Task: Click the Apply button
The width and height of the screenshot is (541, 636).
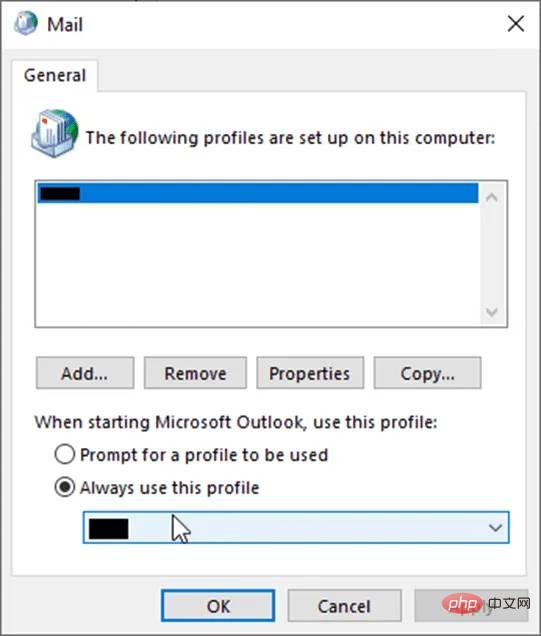Action: pos(471,606)
